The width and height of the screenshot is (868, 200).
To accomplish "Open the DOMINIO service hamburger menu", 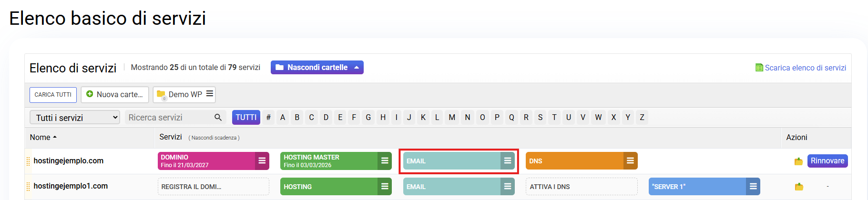I will click(262, 161).
